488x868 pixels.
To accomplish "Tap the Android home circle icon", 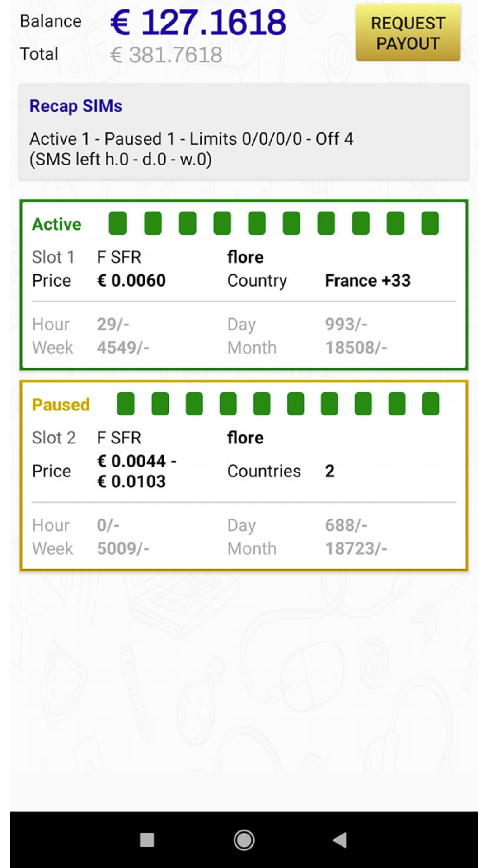I will pos(244,840).
